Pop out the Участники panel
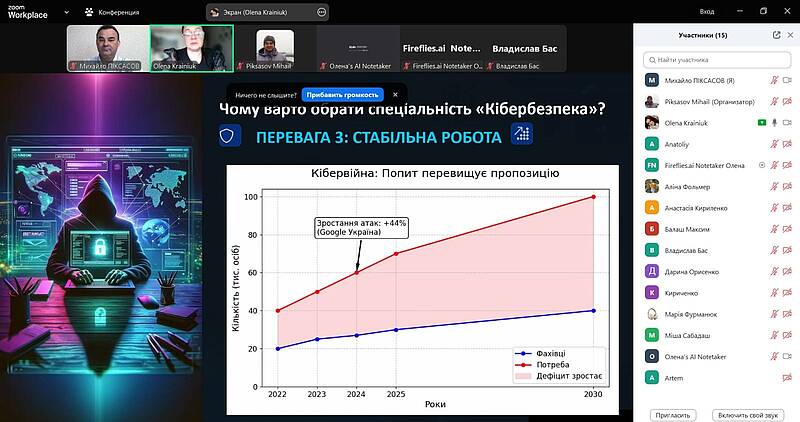 coord(777,35)
